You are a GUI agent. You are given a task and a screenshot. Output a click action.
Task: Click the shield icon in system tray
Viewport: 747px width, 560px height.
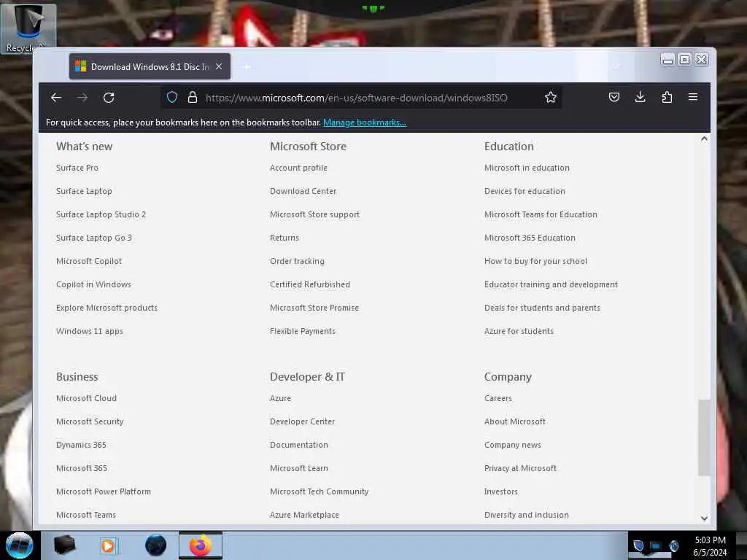(x=638, y=545)
